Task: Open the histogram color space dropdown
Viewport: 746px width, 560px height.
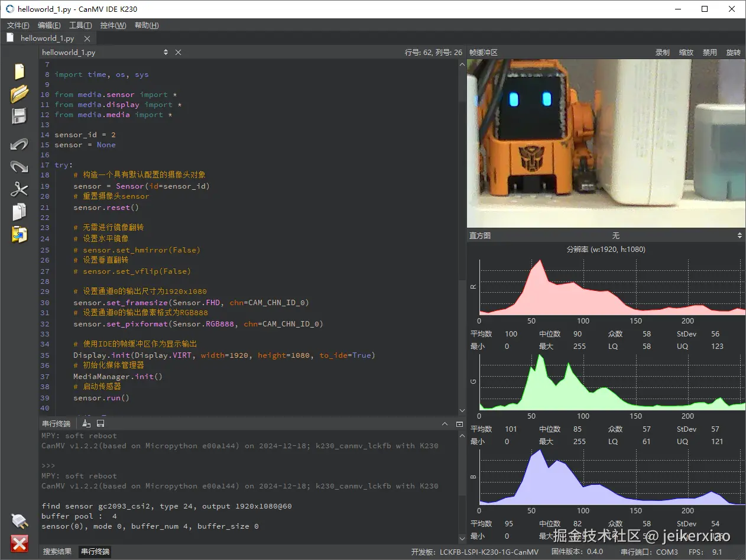Action: click(x=739, y=235)
